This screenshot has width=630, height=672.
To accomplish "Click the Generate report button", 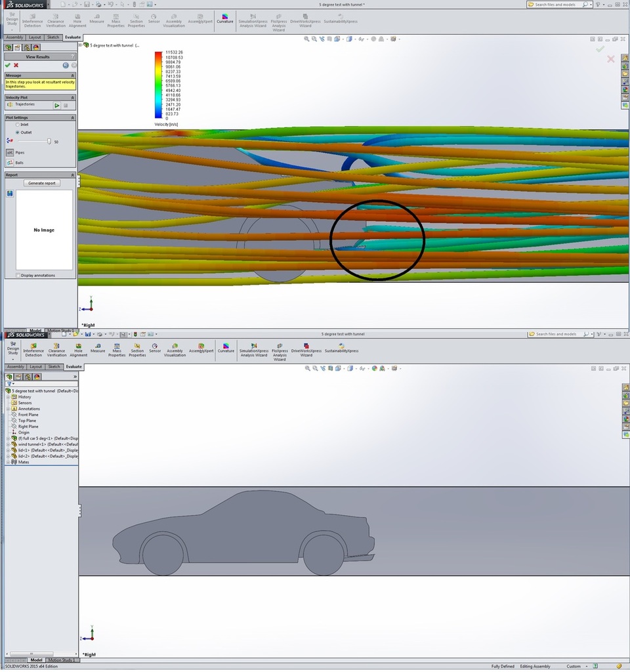I will [x=41, y=182].
